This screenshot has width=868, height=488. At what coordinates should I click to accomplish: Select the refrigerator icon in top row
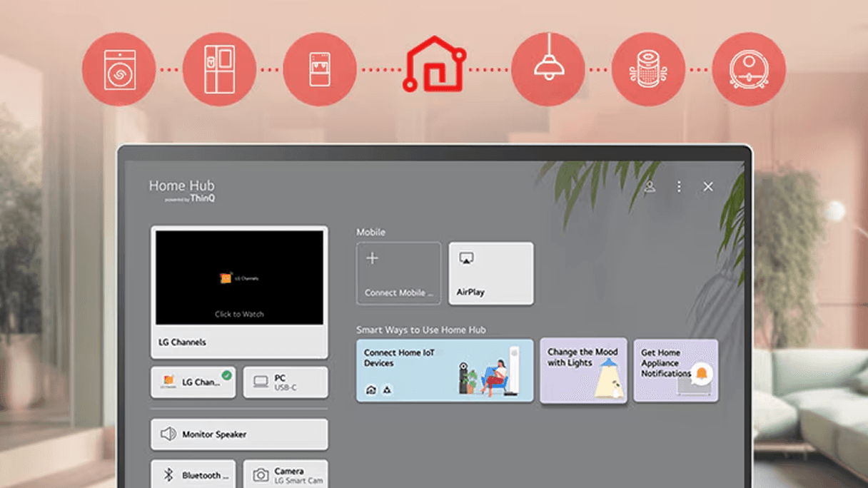219,70
